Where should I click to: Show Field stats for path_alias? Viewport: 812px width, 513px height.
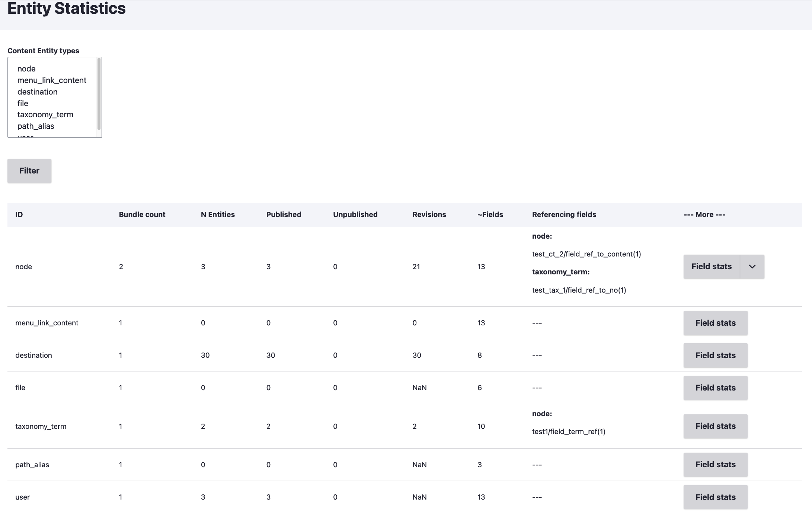tap(716, 465)
